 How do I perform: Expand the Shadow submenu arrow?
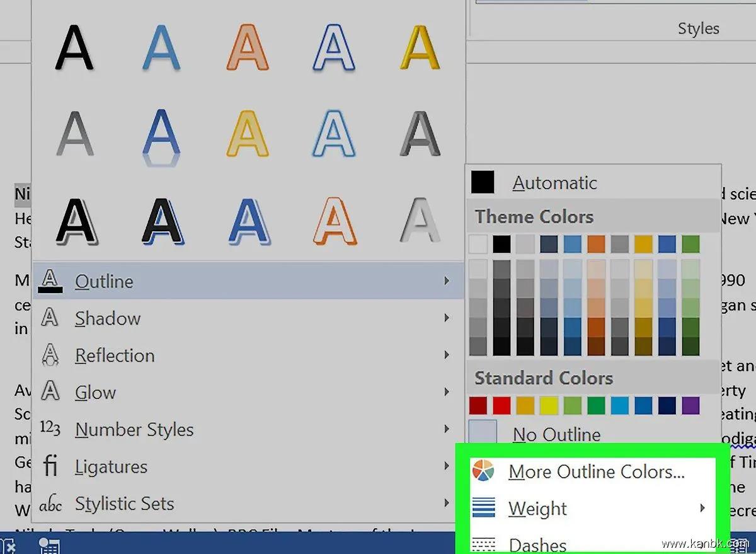pyautogui.click(x=447, y=318)
